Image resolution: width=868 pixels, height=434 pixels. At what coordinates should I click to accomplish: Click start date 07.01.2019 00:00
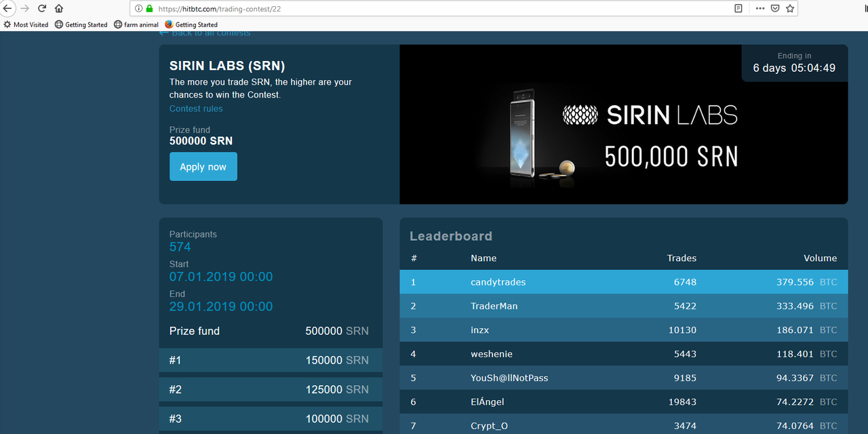click(x=221, y=277)
